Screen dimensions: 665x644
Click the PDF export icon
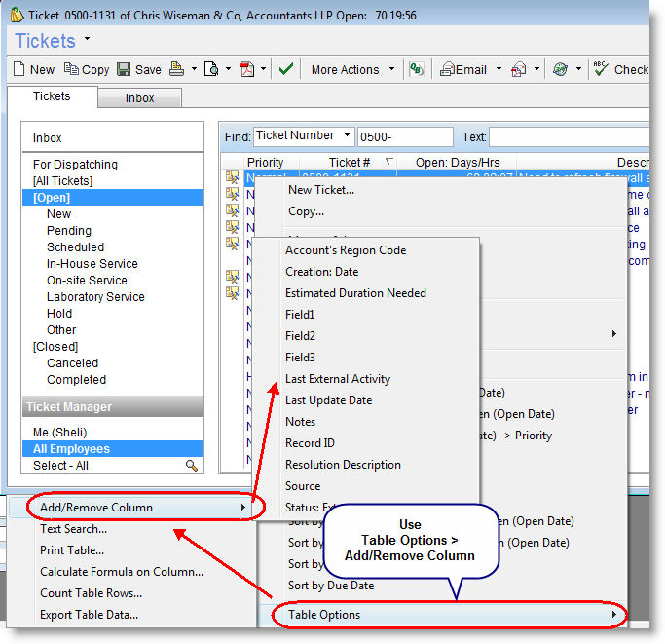(x=247, y=69)
